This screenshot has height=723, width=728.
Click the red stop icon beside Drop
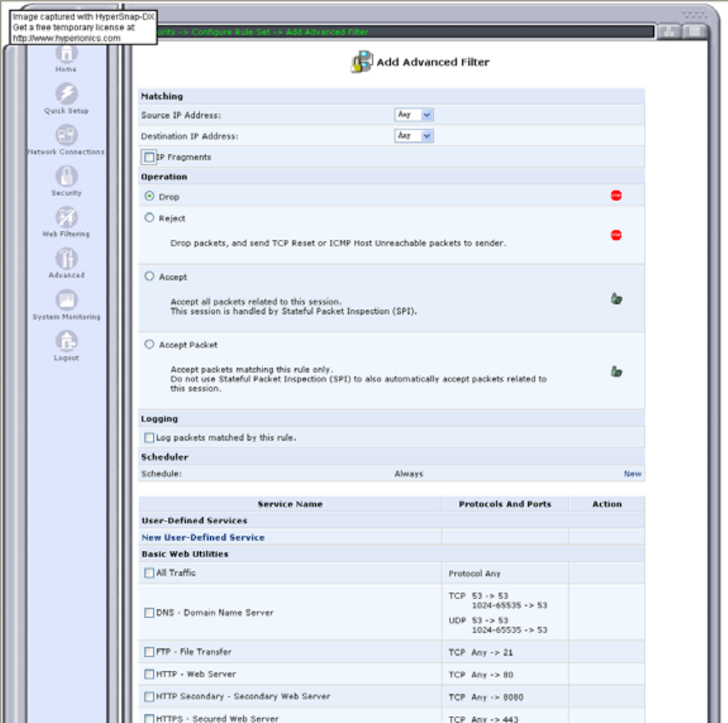pyautogui.click(x=615, y=196)
